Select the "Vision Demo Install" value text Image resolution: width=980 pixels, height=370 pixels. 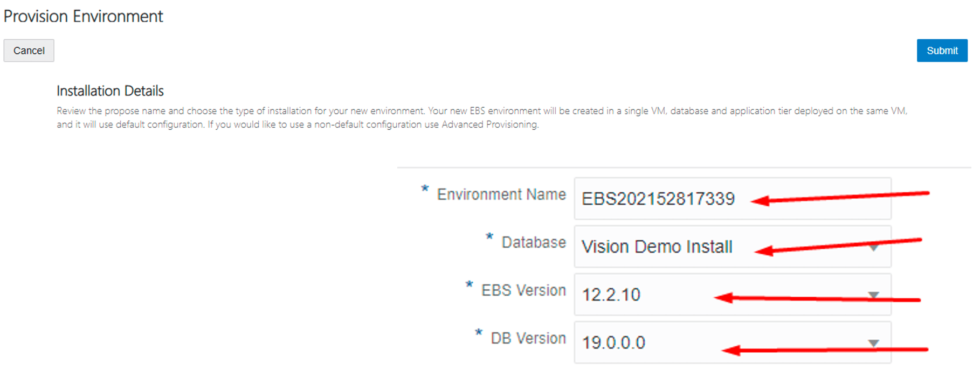pyautogui.click(x=657, y=247)
